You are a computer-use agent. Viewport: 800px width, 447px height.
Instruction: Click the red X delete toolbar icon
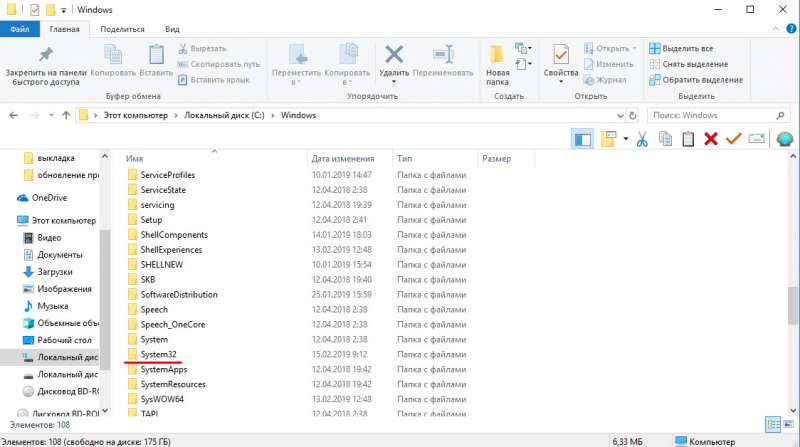pos(711,139)
